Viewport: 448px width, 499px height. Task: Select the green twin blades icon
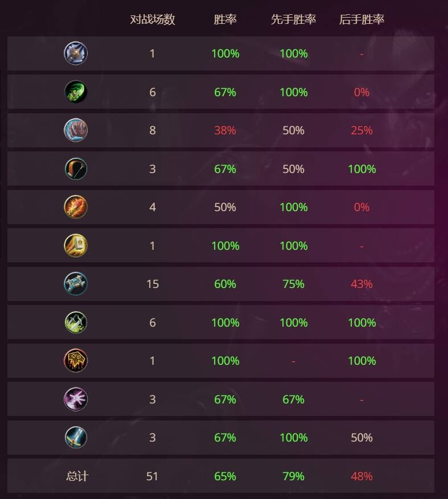[x=76, y=323]
